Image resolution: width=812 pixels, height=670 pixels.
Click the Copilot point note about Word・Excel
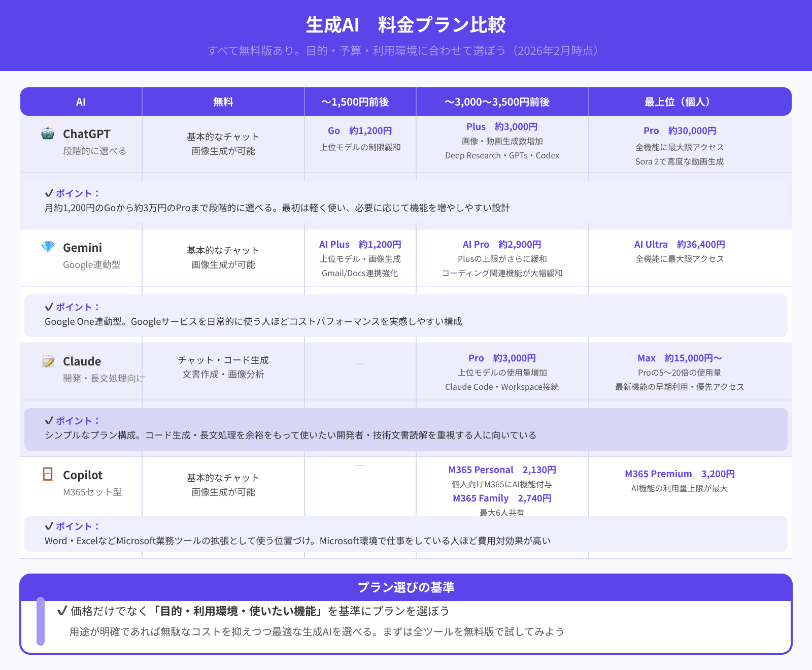297,541
